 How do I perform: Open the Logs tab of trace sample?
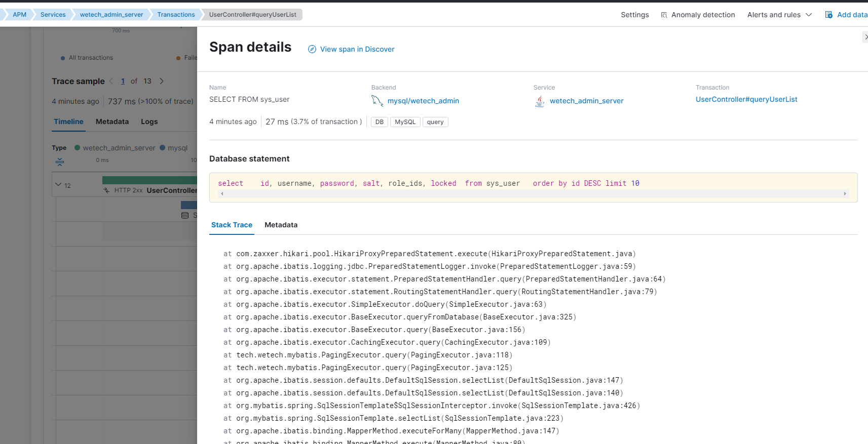[x=149, y=122]
